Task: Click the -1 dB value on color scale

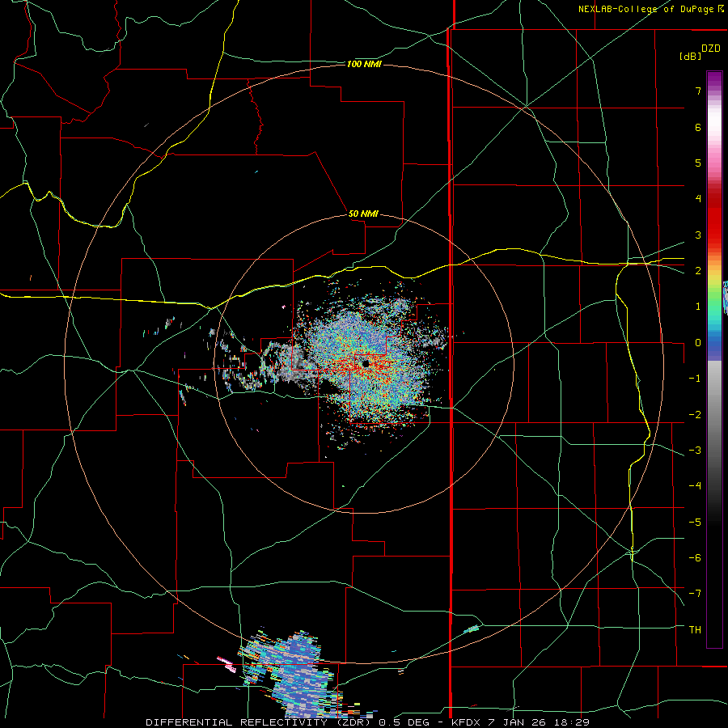Action: point(695,379)
